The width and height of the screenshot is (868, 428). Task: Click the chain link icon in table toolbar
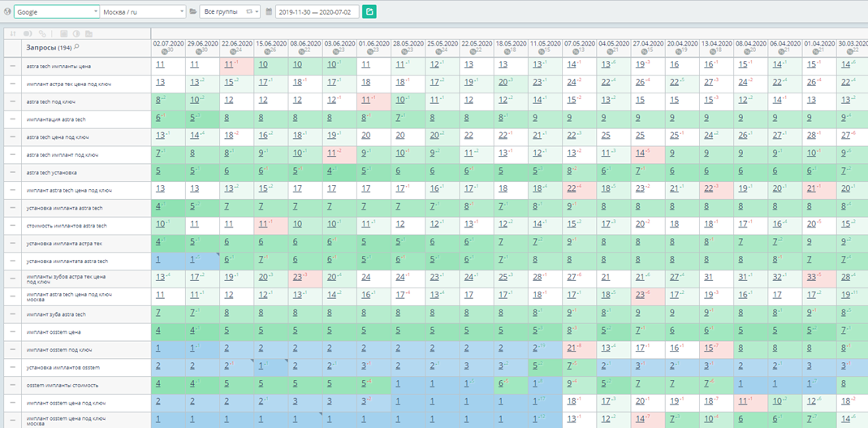pyautogui.click(x=42, y=33)
